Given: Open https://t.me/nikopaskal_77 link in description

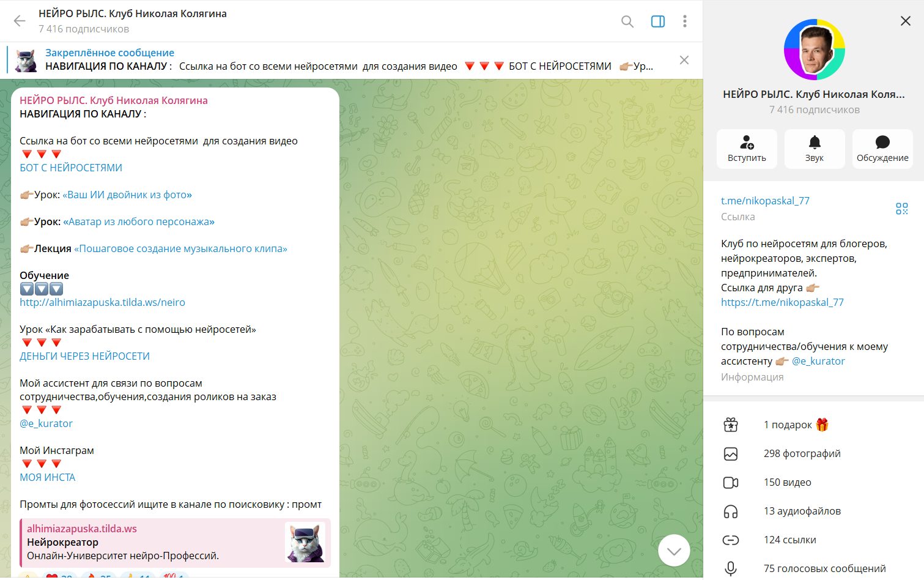Looking at the screenshot, I should 782,302.
